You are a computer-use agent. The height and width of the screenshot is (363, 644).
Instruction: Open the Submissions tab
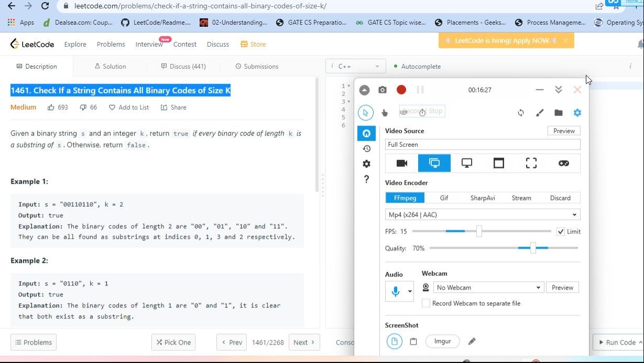pos(257,67)
